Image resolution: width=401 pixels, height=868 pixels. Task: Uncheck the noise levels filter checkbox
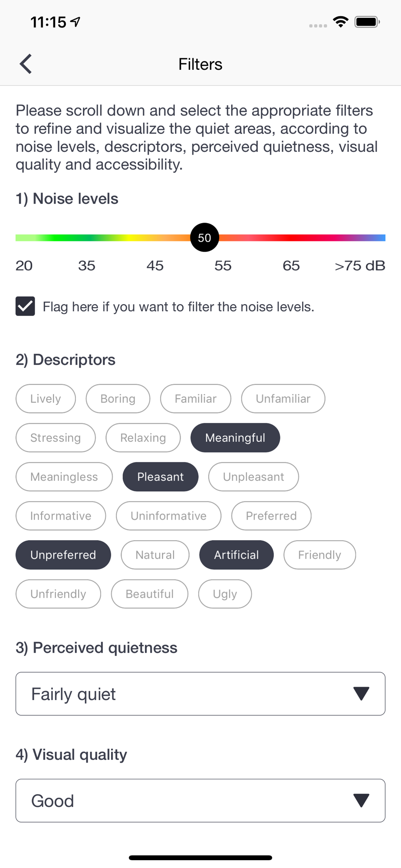pos(25,306)
